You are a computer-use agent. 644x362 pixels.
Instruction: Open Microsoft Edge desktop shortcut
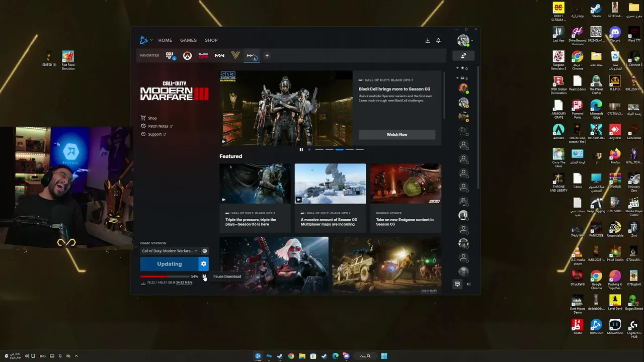(596, 108)
